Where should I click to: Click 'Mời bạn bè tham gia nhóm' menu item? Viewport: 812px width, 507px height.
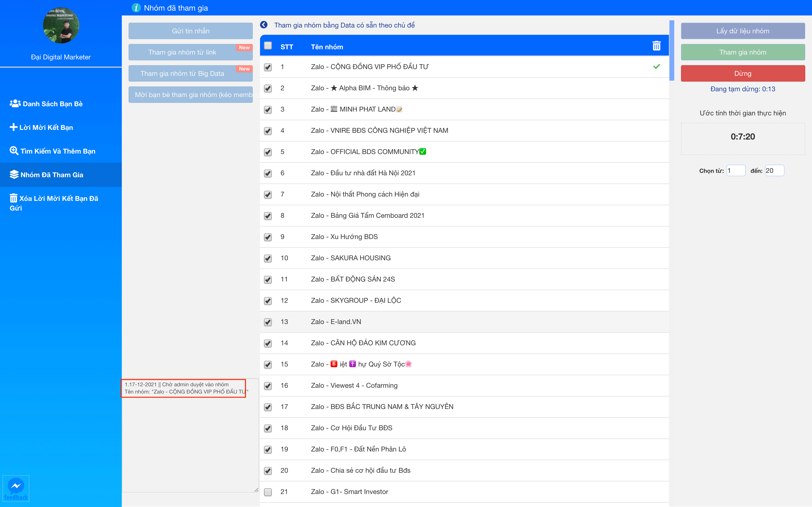[191, 95]
